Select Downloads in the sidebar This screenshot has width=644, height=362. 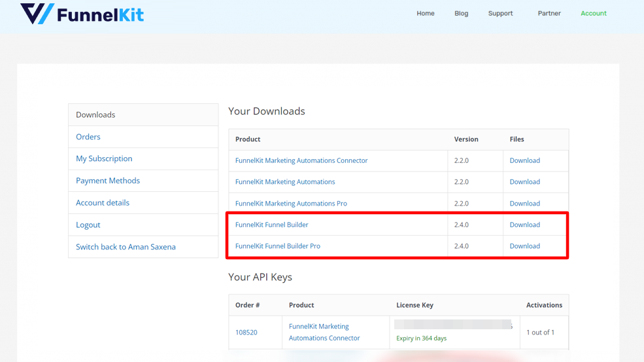click(x=143, y=115)
